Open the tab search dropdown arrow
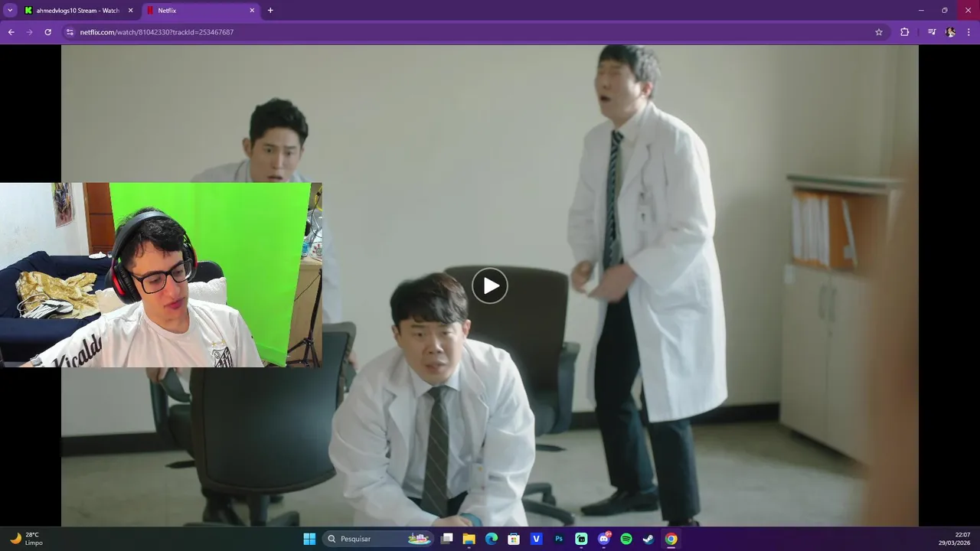Screen dimensions: 980x551 click(10, 11)
